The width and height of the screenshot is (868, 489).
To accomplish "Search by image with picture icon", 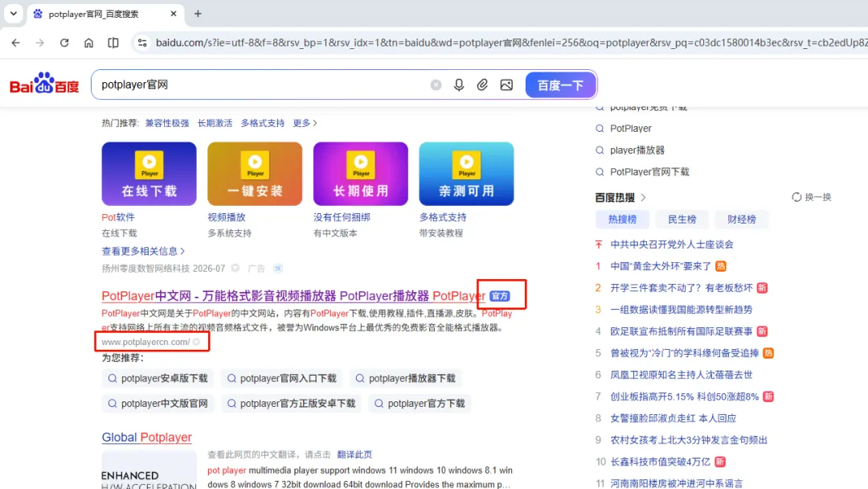I will tap(506, 84).
